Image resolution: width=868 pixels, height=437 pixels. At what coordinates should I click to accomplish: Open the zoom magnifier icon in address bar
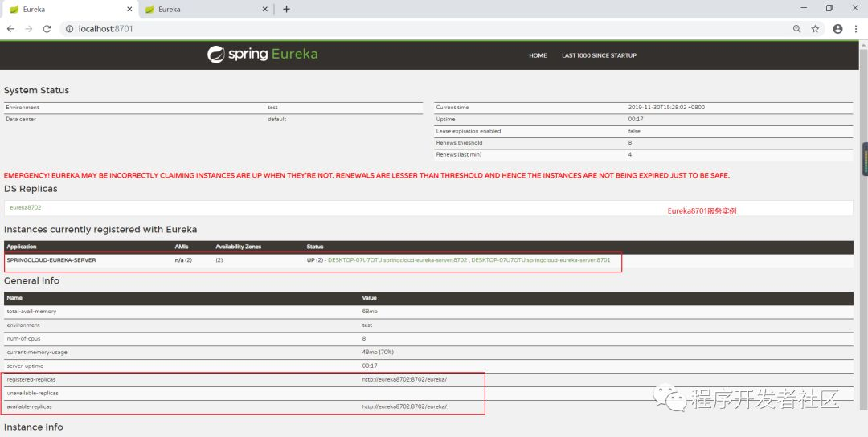pos(797,29)
